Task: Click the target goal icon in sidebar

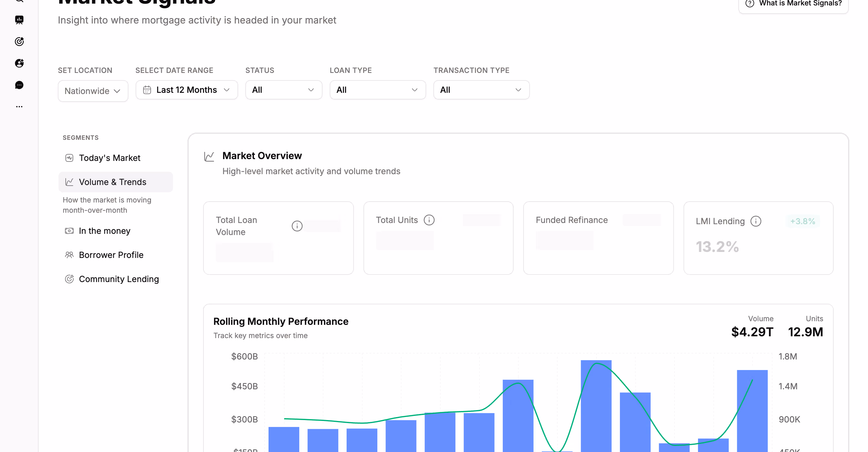Action: (19, 41)
